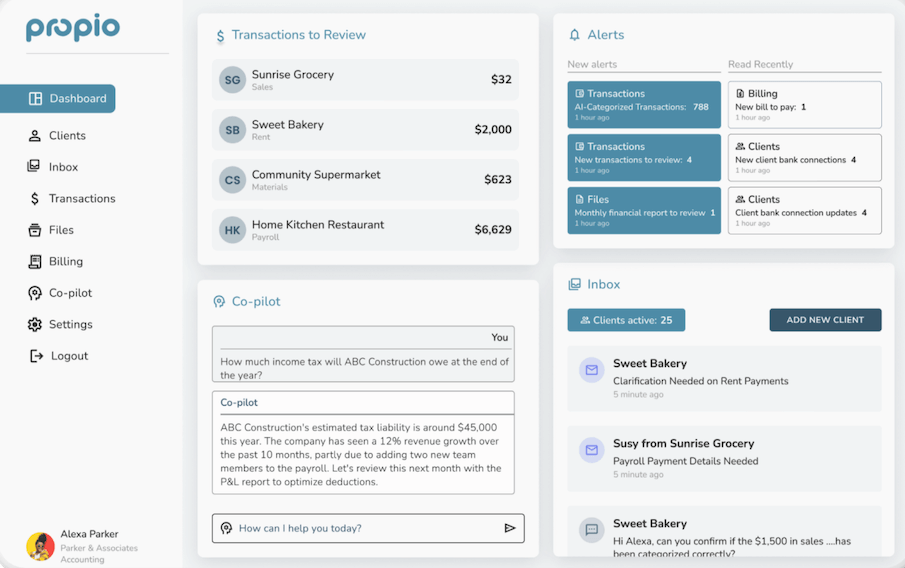Open Alexa Parker's profile photo
This screenshot has height=568, width=905.
[40, 546]
